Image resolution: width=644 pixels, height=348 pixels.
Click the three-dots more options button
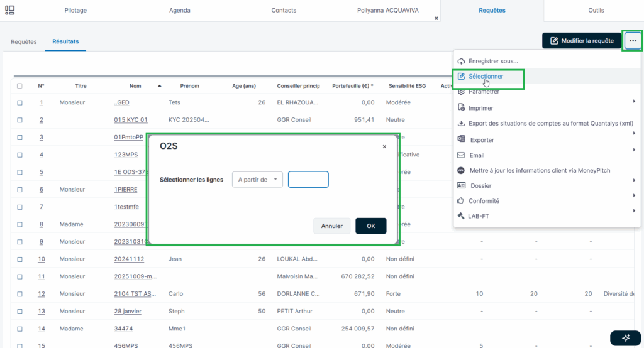pyautogui.click(x=633, y=41)
